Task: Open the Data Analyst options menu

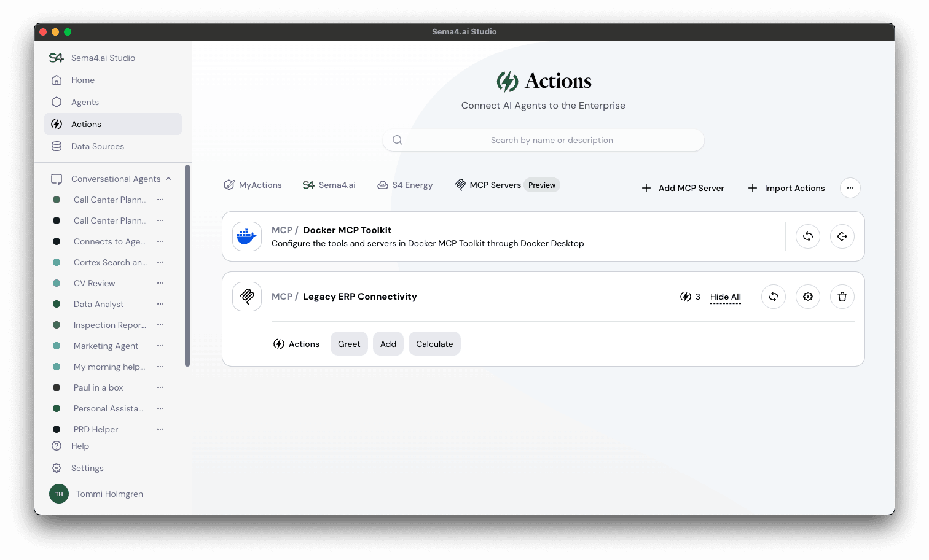Action: (160, 304)
